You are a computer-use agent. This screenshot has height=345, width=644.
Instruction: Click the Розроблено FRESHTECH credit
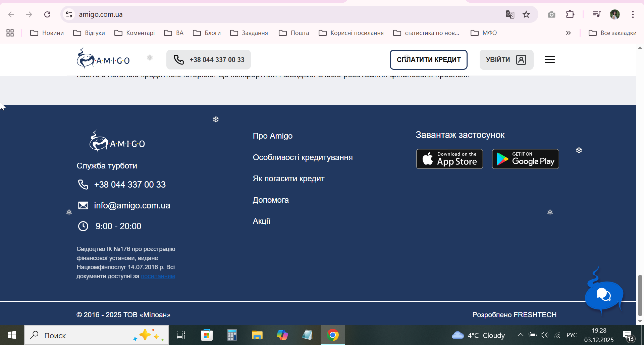coord(515,315)
